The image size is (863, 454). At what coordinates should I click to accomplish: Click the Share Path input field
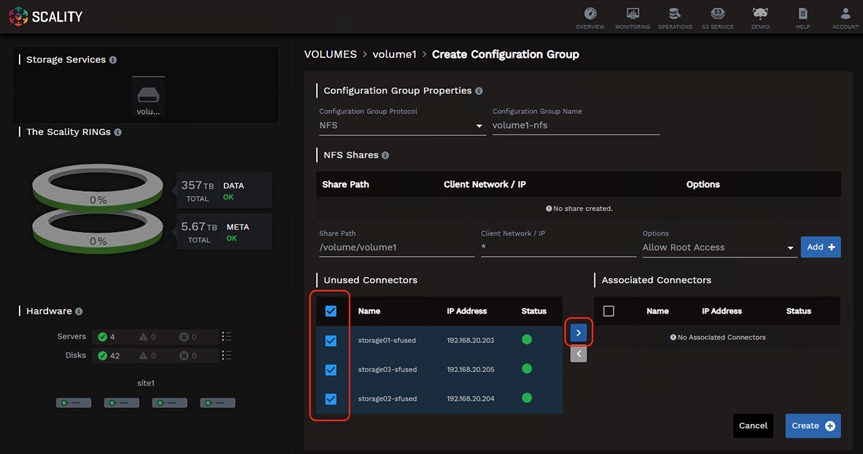tap(396, 248)
